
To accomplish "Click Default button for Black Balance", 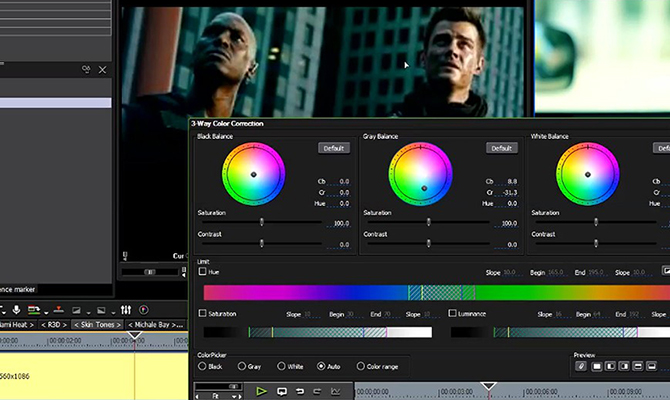I will click(334, 148).
